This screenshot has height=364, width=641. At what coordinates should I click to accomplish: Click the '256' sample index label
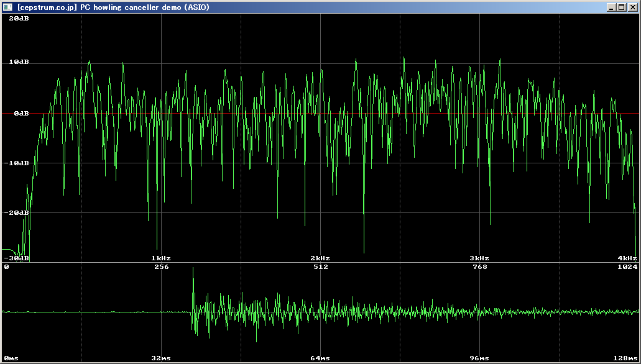[162, 266]
